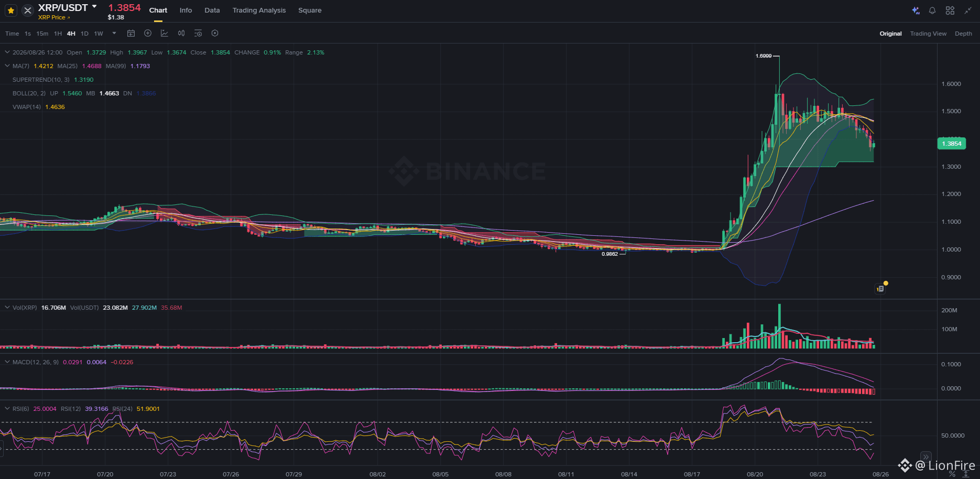Open the XRP Price link
The image size is (980, 479).
tap(54, 17)
